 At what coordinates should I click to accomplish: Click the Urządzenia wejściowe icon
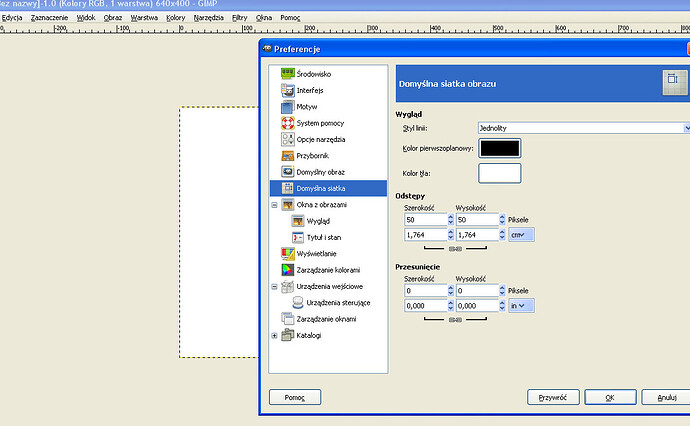tap(287, 286)
